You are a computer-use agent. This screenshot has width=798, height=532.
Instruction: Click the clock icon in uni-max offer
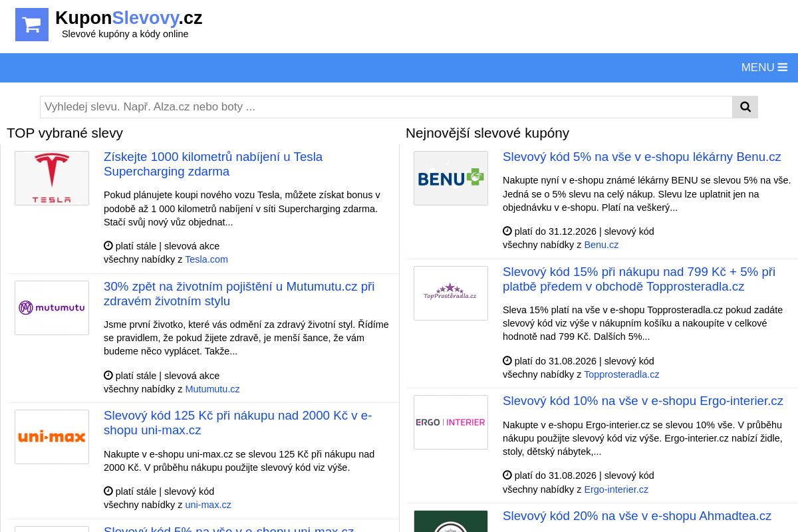108,491
